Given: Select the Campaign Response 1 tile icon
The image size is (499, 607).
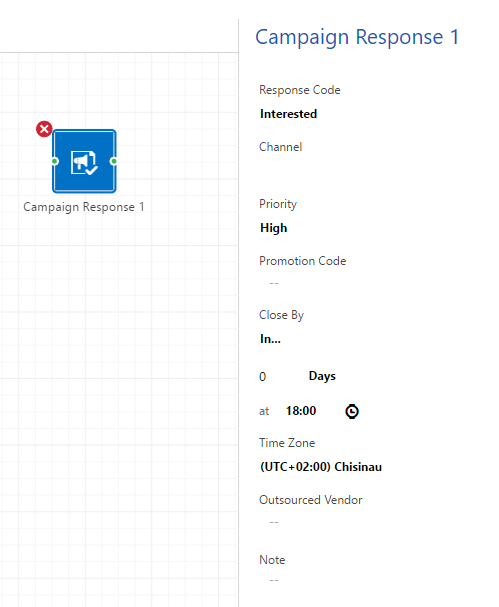Looking at the screenshot, I should pos(84,161).
